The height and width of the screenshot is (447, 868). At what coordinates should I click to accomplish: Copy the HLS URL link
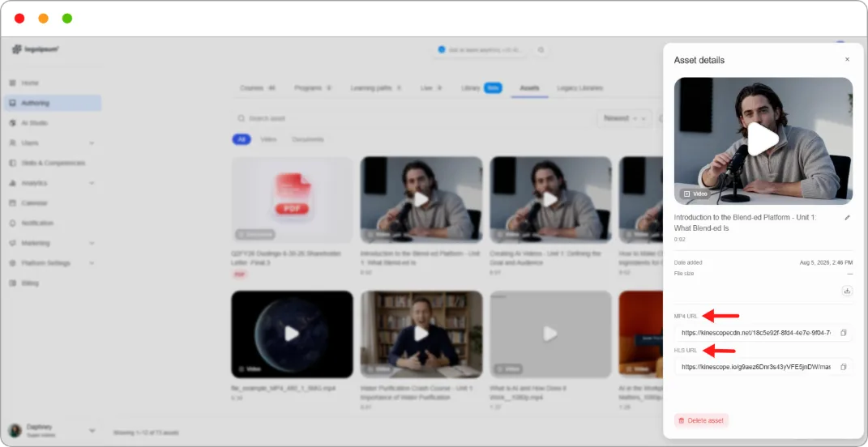[843, 367]
